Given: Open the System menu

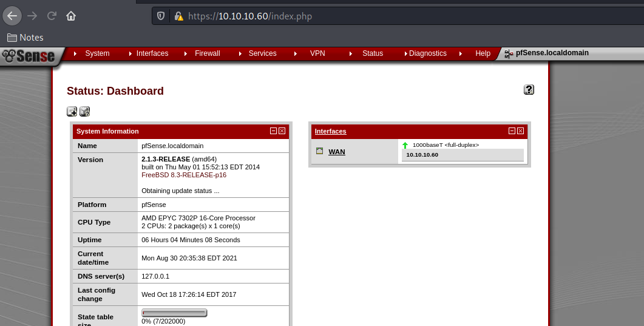Looking at the screenshot, I should coord(97,53).
